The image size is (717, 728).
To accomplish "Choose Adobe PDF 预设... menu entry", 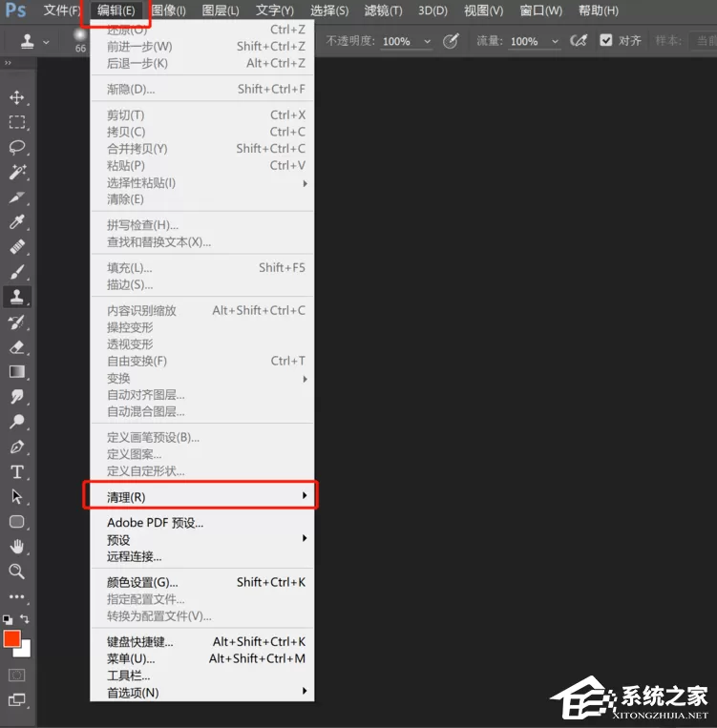I will click(x=202, y=523).
